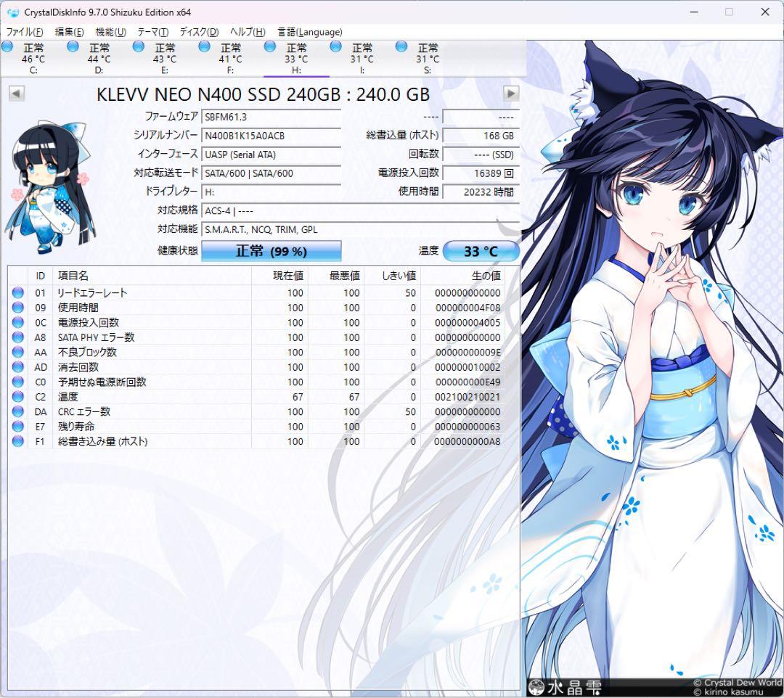Select the I: drive tab
The height and width of the screenshot is (698, 784).
point(362,59)
